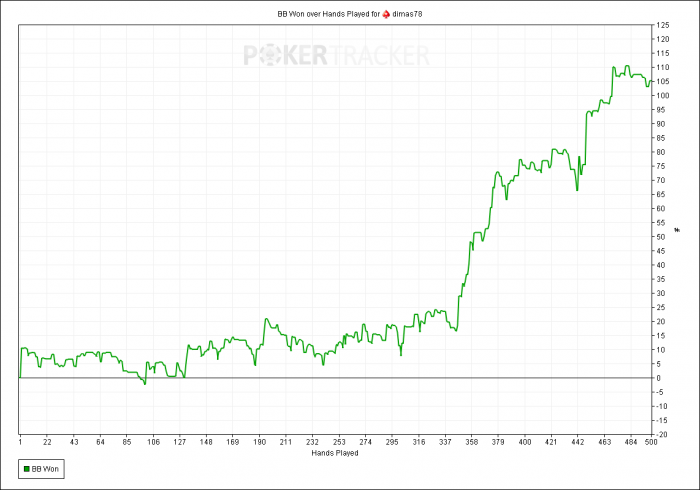The image size is (700, 490).
Task: Click the x-axis tick label 337
Action: [x=445, y=442]
